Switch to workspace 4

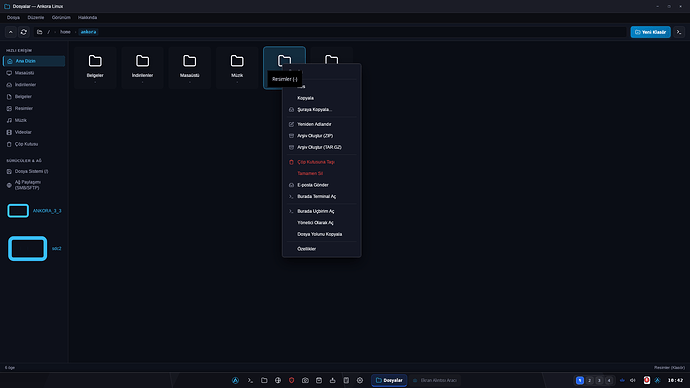click(609, 381)
